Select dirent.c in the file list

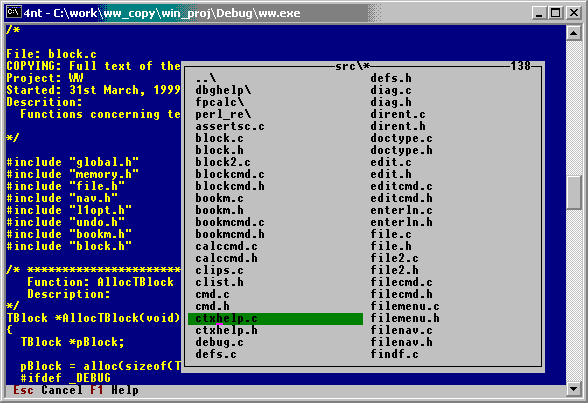[398, 114]
